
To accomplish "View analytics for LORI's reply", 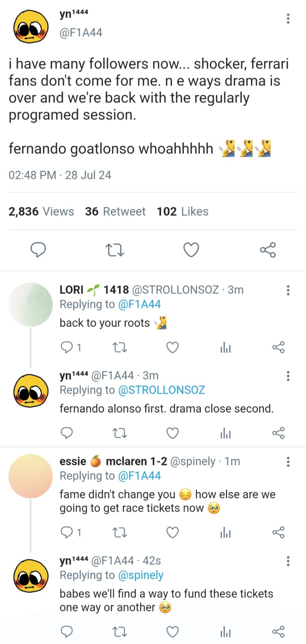I will (225, 348).
